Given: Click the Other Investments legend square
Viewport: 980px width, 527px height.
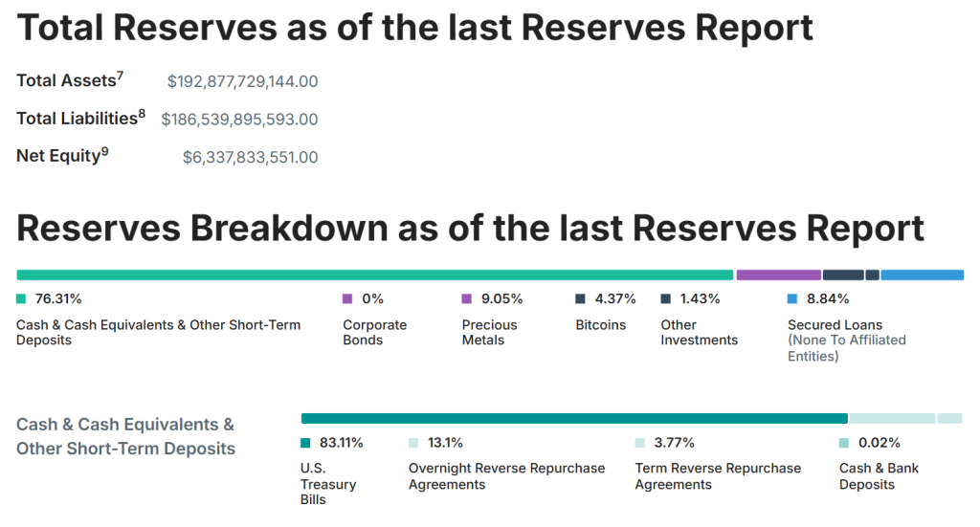Looking at the screenshot, I should [x=666, y=298].
